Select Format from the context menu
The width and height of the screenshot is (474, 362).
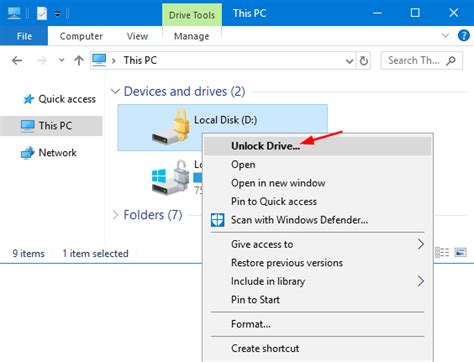click(317, 324)
